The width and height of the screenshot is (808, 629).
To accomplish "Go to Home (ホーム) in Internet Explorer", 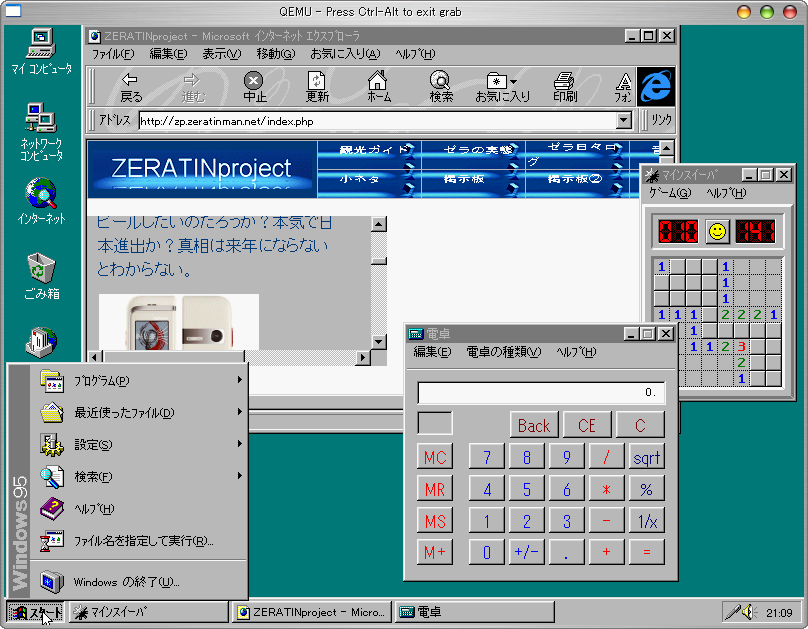I will 378,87.
